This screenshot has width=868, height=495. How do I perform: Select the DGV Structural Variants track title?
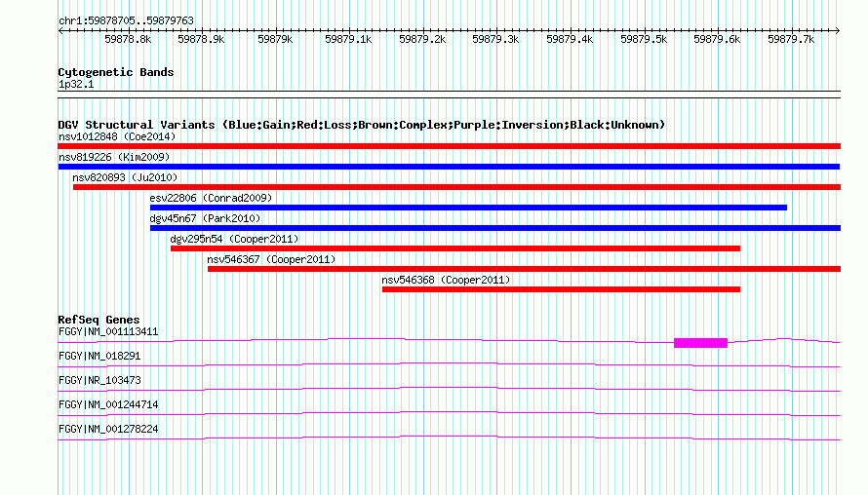click(362, 125)
